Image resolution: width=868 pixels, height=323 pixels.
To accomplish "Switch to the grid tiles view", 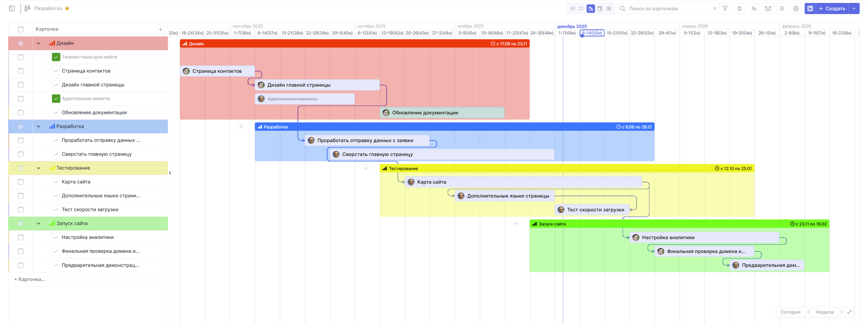I will click(x=609, y=9).
